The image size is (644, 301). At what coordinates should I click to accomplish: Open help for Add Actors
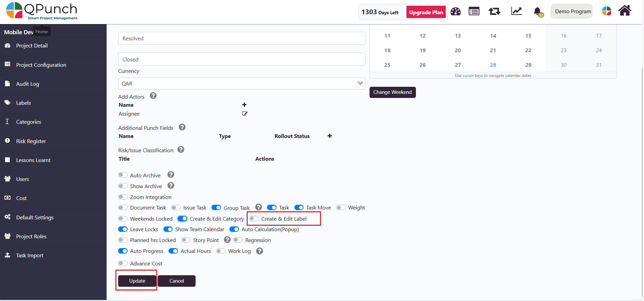click(153, 96)
